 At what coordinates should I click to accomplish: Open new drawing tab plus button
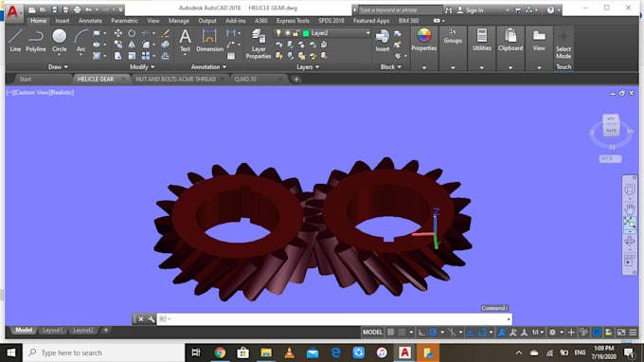296,79
